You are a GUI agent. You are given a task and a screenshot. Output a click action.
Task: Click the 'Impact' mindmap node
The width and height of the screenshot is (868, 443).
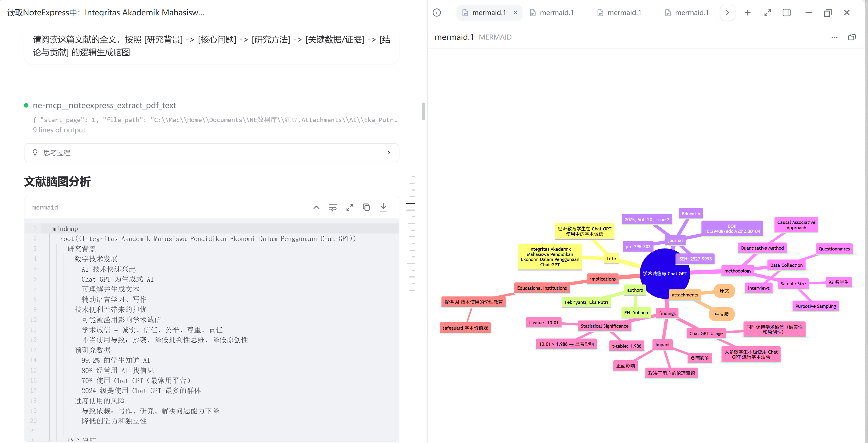tap(662, 345)
